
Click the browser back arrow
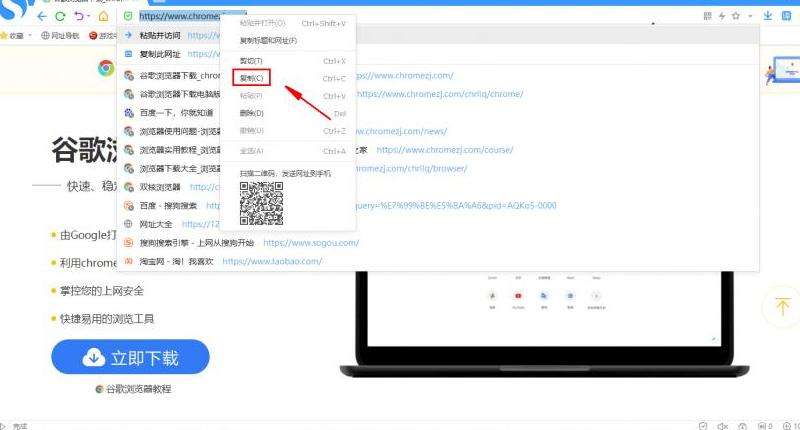[42, 17]
